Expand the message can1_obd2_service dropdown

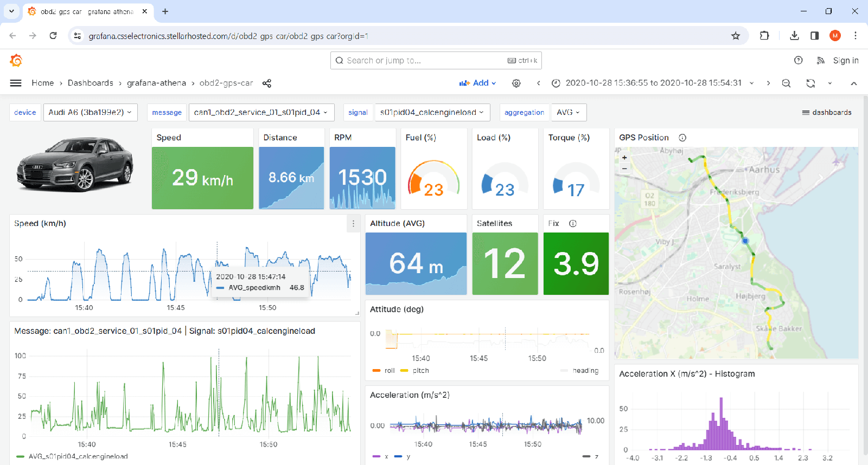point(261,112)
